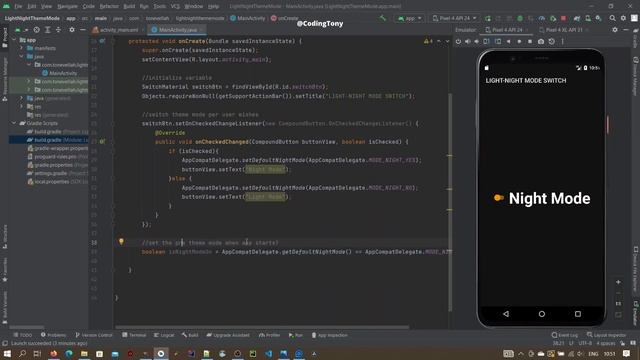Open the Pixel 4 API 24 device dropdown
The image size is (640, 360).
[454, 18]
